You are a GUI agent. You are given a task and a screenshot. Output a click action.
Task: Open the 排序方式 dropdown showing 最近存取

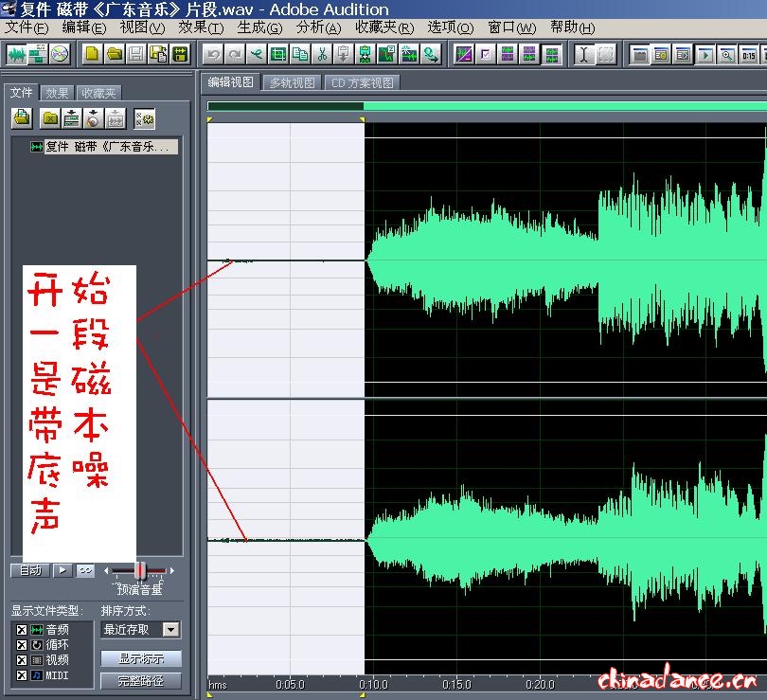pos(170,629)
